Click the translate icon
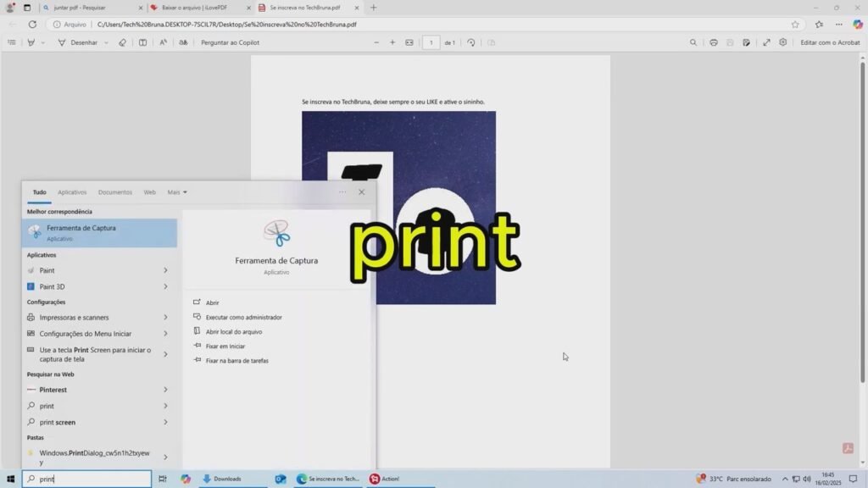This screenshot has height=488, width=868. tap(183, 42)
